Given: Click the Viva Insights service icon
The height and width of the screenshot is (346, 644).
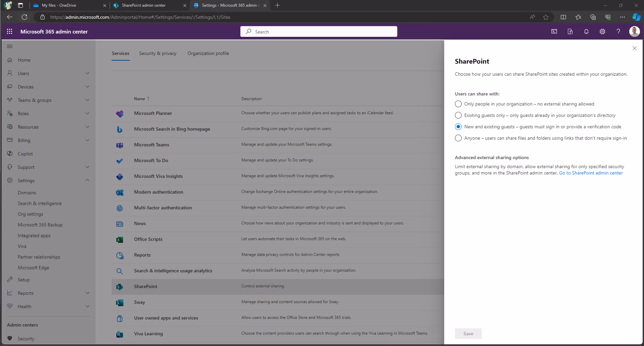Looking at the screenshot, I should tap(120, 177).
